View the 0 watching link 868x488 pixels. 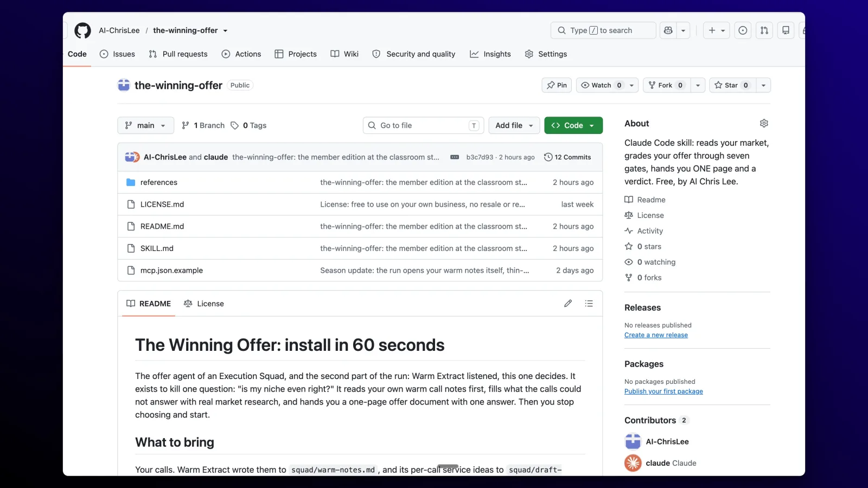tap(650, 262)
